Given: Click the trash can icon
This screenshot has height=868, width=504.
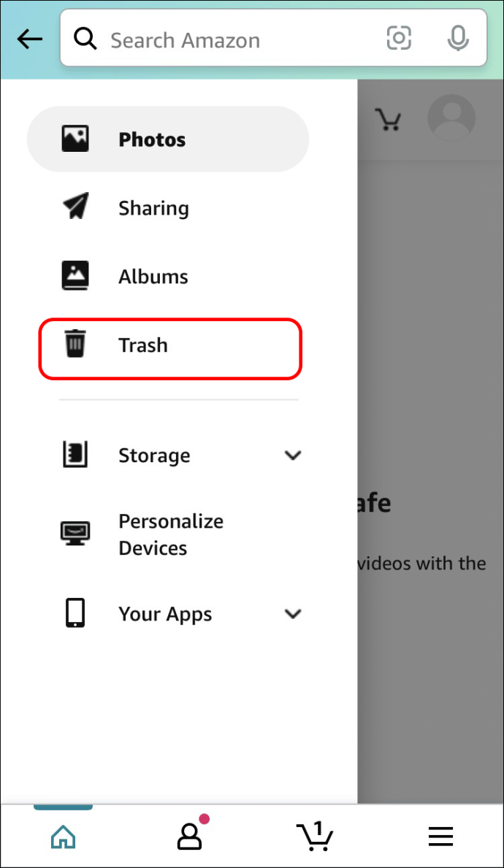Looking at the screenshot, I should (75, 345).
